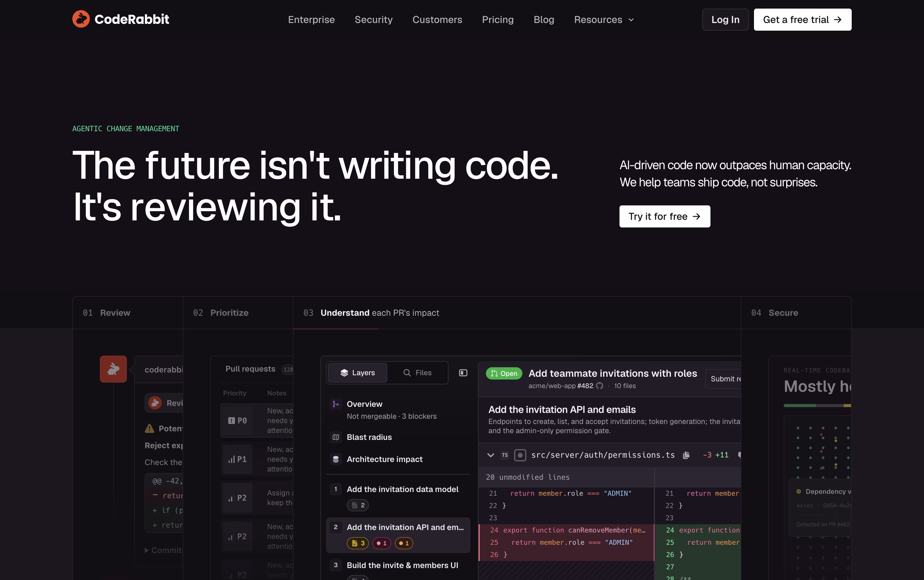924x580 pixels.
Task: Toggle the sidebar panel icon next to Files
Action: pos(463,372)
